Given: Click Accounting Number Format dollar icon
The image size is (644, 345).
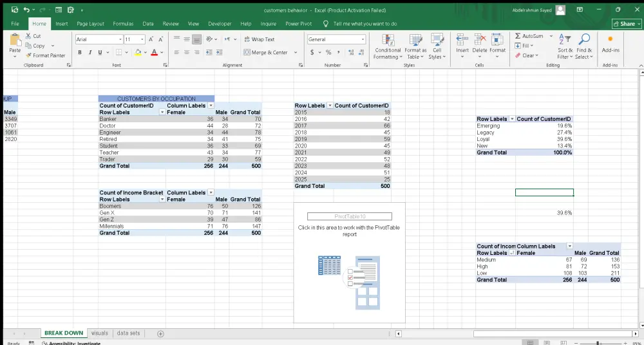Looking at the screenshot, I should (x=312, y=53).
